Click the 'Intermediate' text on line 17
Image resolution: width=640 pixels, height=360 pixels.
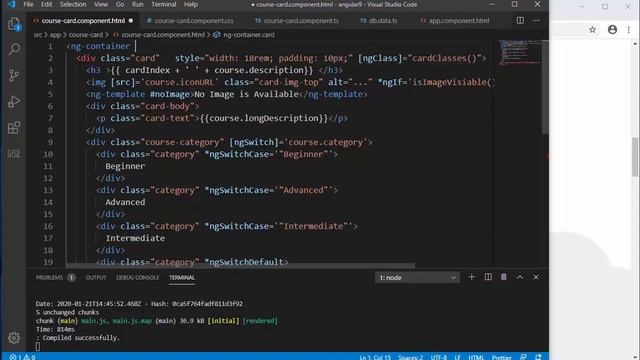pos(135,238)
